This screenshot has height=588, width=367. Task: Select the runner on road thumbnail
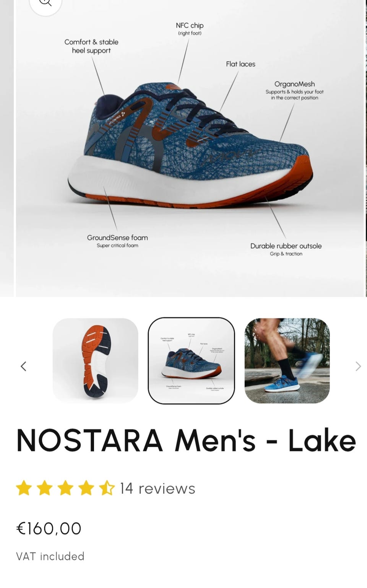click(287, 360)
